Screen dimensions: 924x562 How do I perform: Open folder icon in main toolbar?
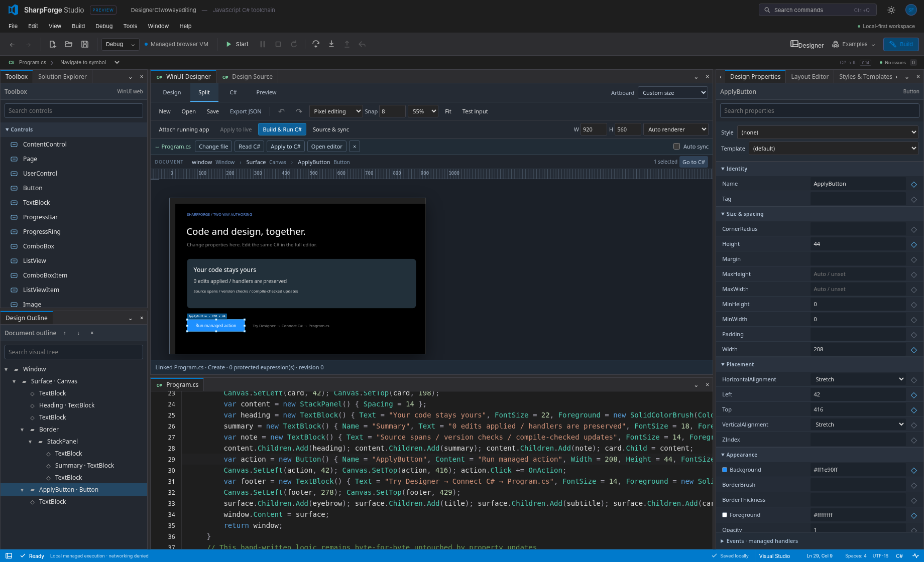68,44
